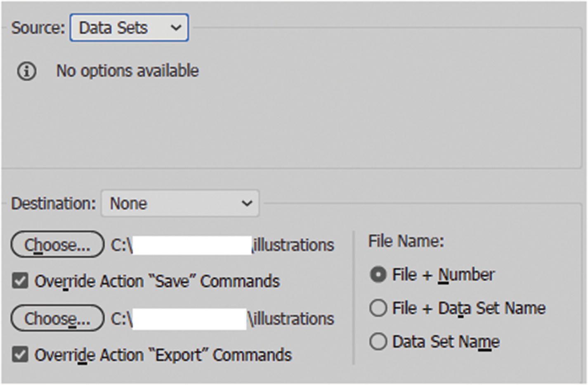Image resolution: width=588 pixels, height=385 pixels.
Task: Toggle the Override Action "Save" Commands checkbox
Action: [x=20, y=281]
